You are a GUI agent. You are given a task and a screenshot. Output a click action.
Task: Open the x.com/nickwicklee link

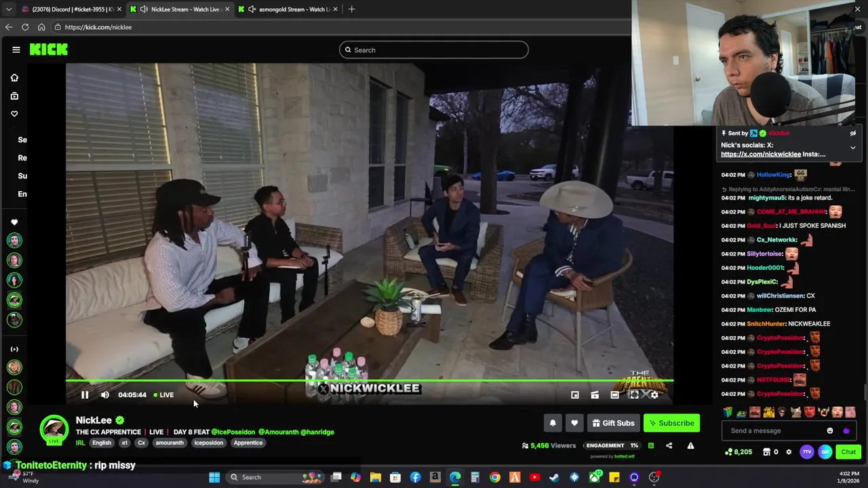(x=761, y=154)
